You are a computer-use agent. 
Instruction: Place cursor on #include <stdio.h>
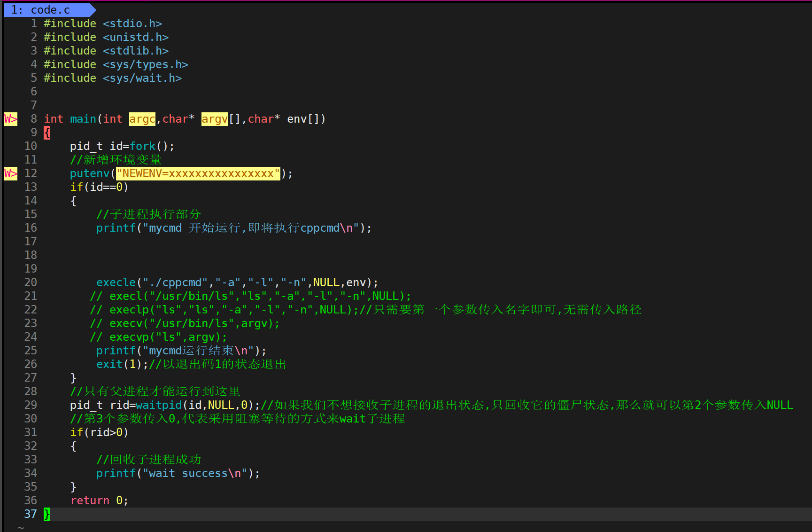tap(103, 23)
